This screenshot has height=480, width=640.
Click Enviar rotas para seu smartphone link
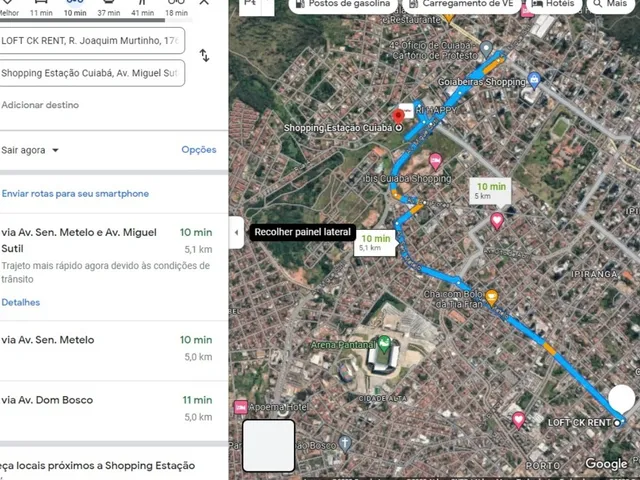75,193
